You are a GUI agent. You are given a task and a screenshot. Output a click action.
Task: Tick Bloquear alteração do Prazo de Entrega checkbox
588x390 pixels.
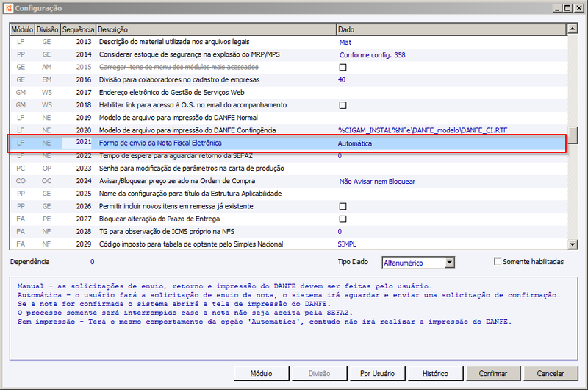coord(343,219)
